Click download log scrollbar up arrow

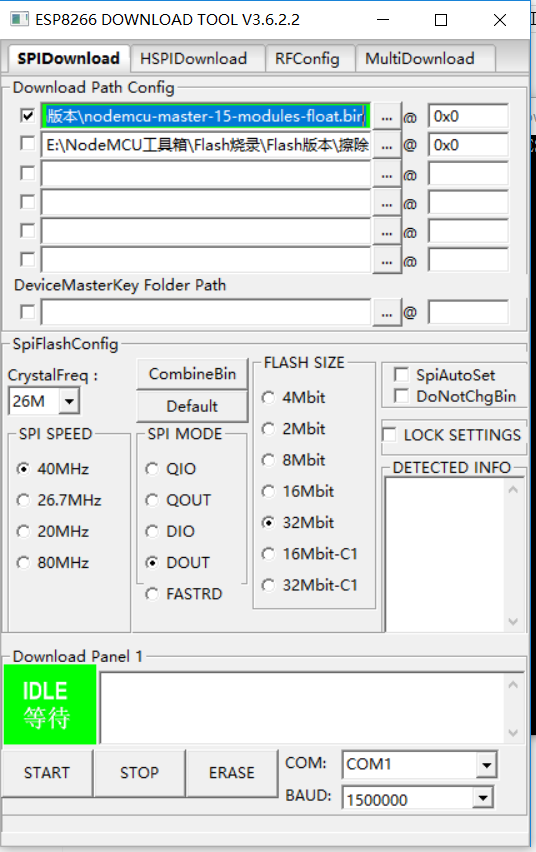[513, 685]
